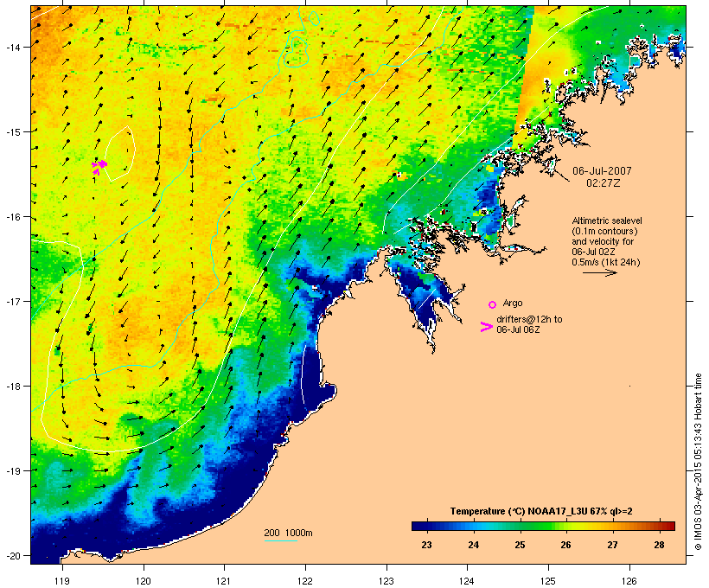Click the latitude axis label -15

pos(12,132)
